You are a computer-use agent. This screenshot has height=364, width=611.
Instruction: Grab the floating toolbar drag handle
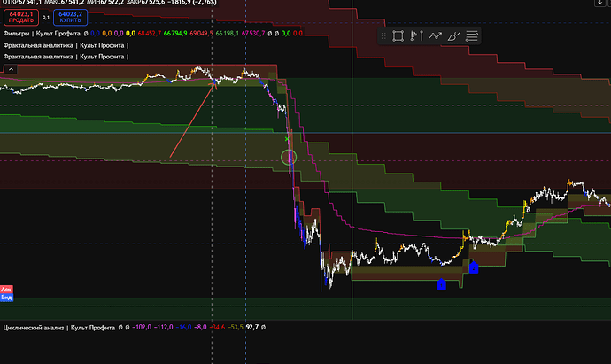pos(384,36)
